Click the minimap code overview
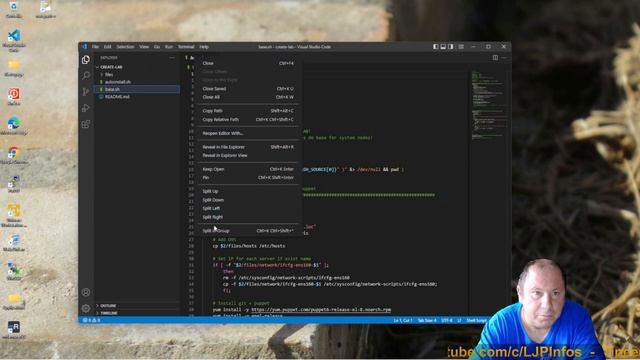The image size is (640, 360). (488, 105)
